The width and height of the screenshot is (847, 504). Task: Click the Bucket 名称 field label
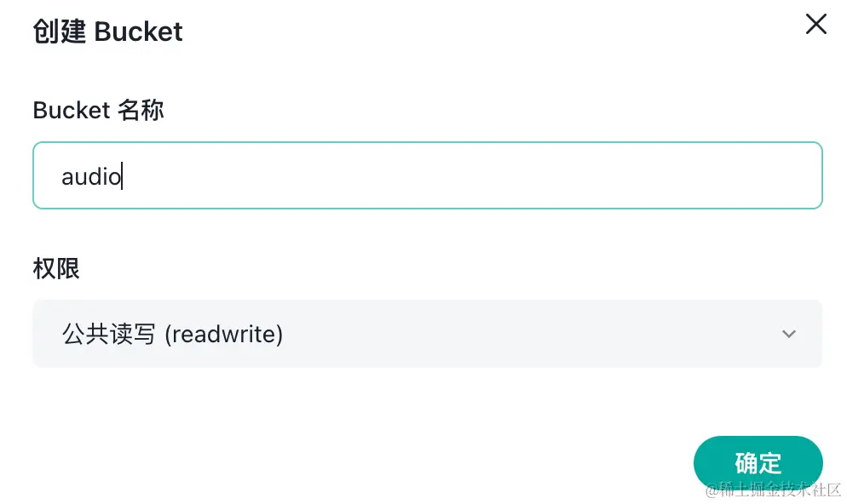pyautogui.click(x=98, y=110)
